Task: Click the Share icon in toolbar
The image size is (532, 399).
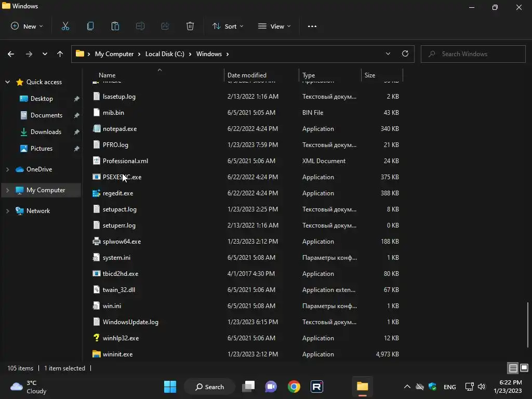Action: point(165,26)
